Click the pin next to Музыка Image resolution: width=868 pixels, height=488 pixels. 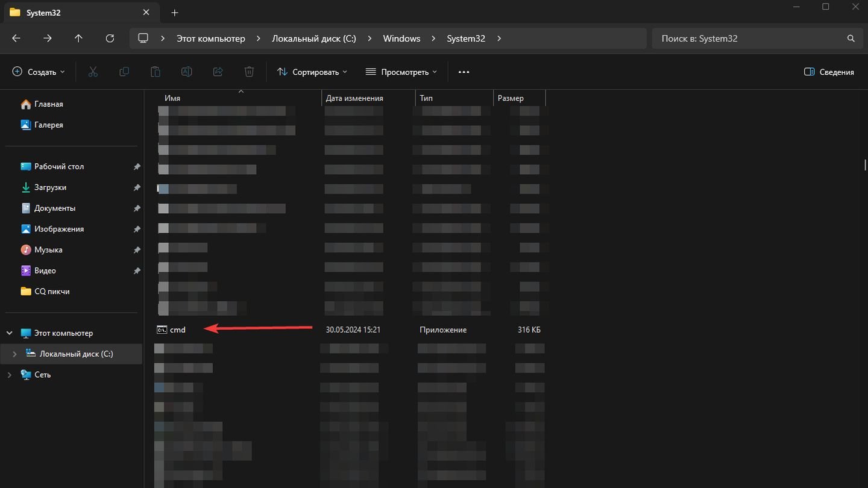137,250
